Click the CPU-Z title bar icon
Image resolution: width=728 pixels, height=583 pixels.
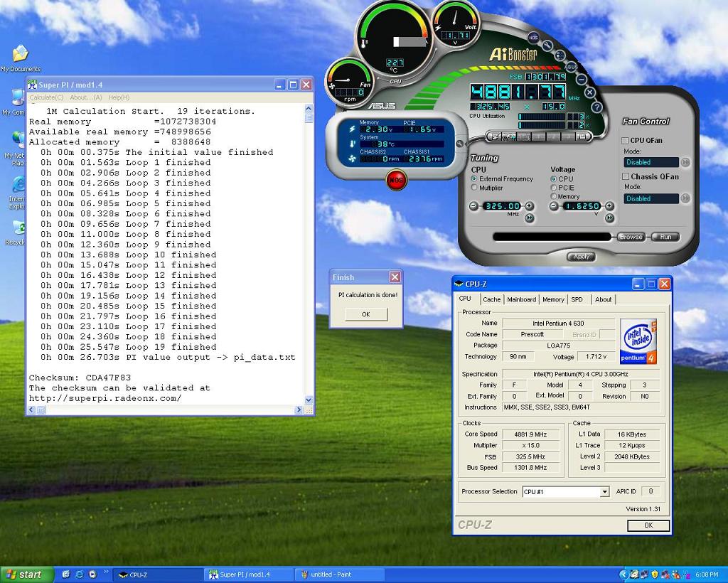(x=459, y=284)
